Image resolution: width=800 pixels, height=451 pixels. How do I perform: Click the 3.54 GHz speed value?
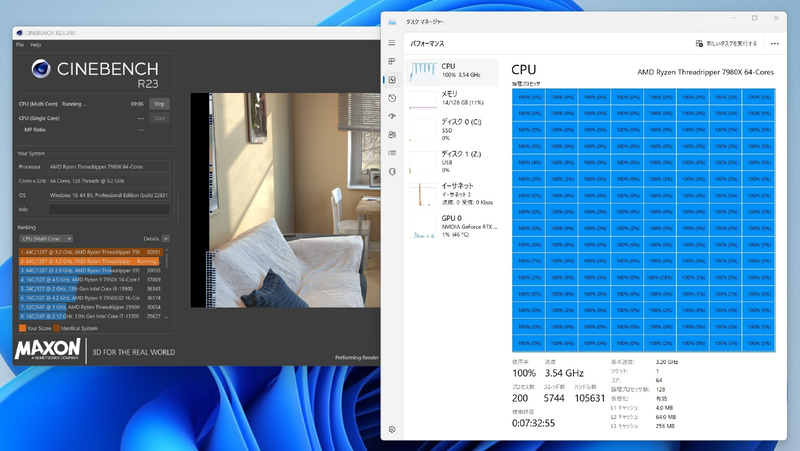click(x=564, y=373)
